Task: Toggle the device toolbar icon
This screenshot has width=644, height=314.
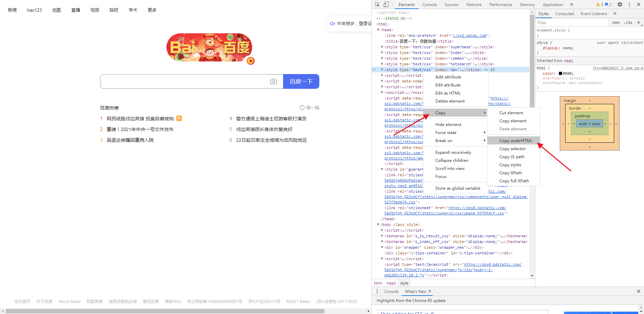Action: [x=386, y=4]
